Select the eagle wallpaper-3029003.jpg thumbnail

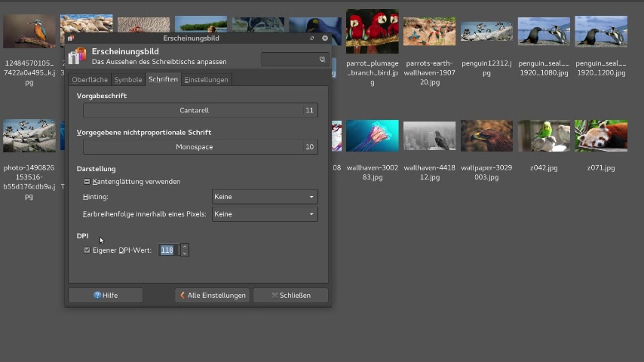point(486,137)
